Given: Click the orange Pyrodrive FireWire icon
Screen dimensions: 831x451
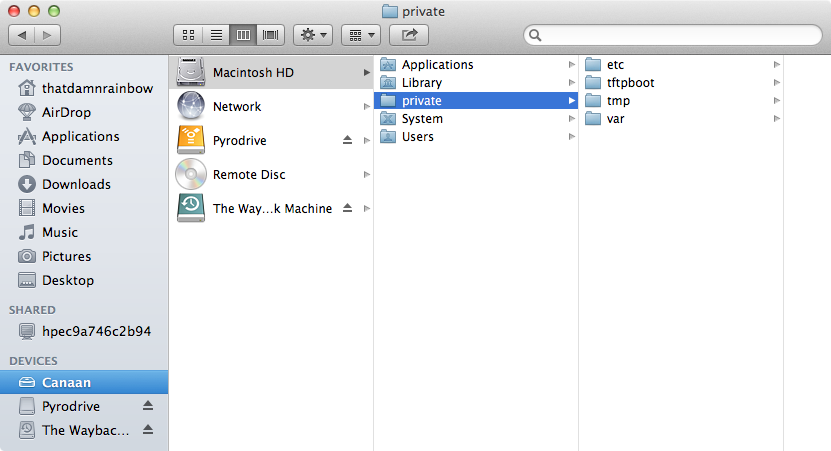Looking at the screenshot, I should (x=191, y=140).
